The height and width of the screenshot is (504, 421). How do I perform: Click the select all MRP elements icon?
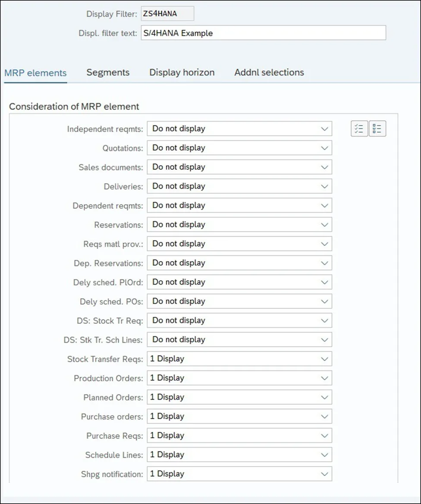(359, 128)
